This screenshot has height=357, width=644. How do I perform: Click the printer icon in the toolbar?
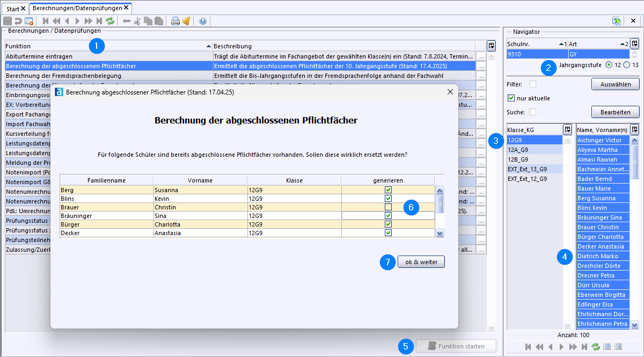click(175, 21)
